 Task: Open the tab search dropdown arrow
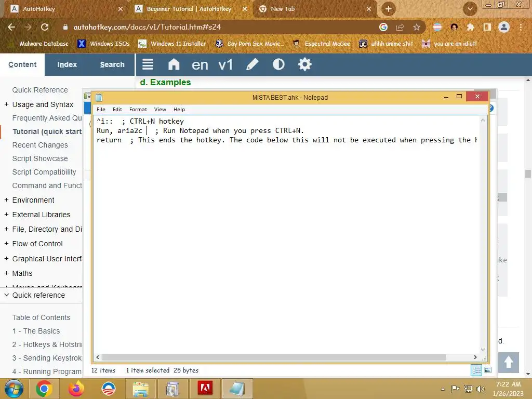(470, 9)
